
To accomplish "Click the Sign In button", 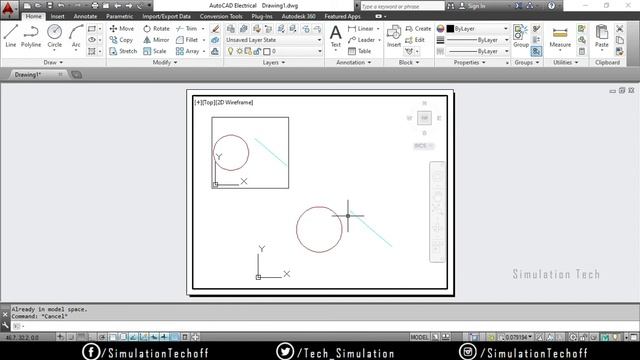I will click(x=472, y=6).
